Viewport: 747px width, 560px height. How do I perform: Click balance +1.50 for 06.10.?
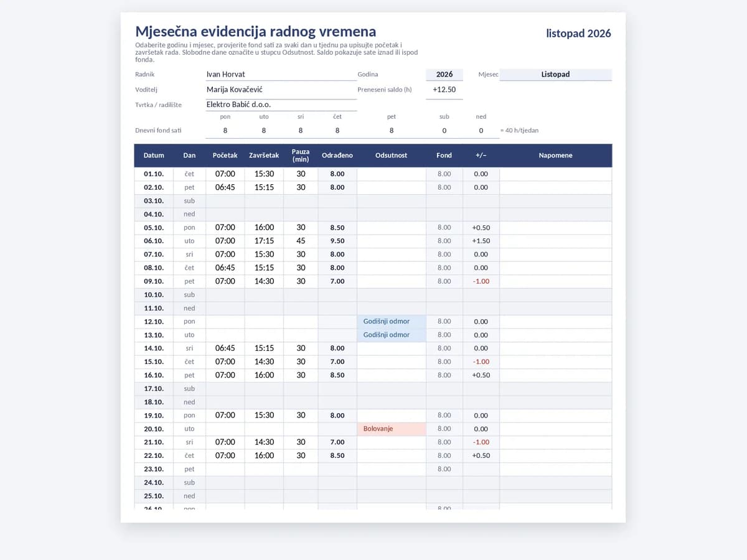pyautogui.click(x=481, y=241)
